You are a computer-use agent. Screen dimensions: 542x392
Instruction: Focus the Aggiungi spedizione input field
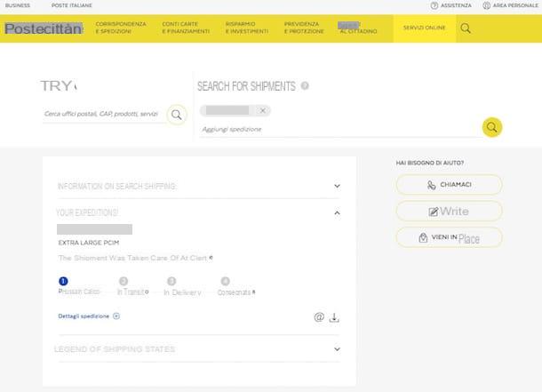340,129
